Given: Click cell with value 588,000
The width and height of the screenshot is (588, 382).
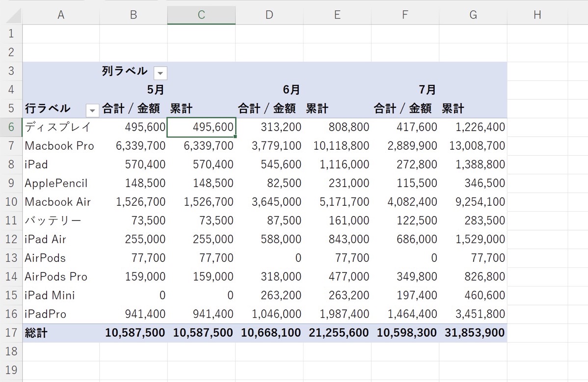Looking at the screenshot, I should (x=269, y=240).
